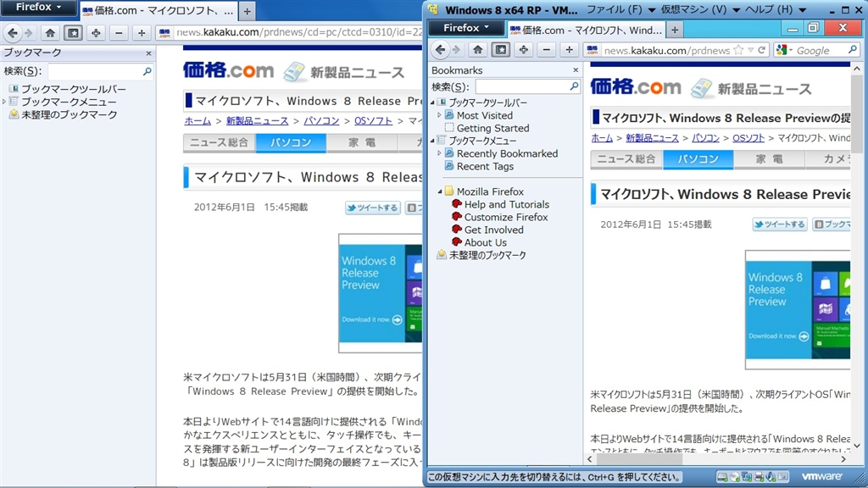This screenshot has height=488, width=868.
Task: Select パソコン tab in left page
Action: coord(292,142)
